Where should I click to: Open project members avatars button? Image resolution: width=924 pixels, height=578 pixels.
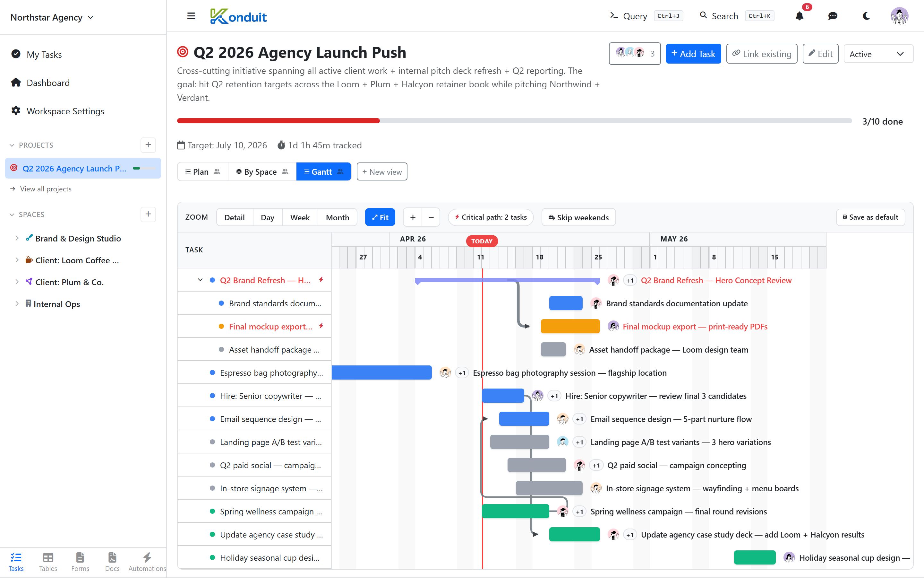pyautogui.click(x=635, y=54)
